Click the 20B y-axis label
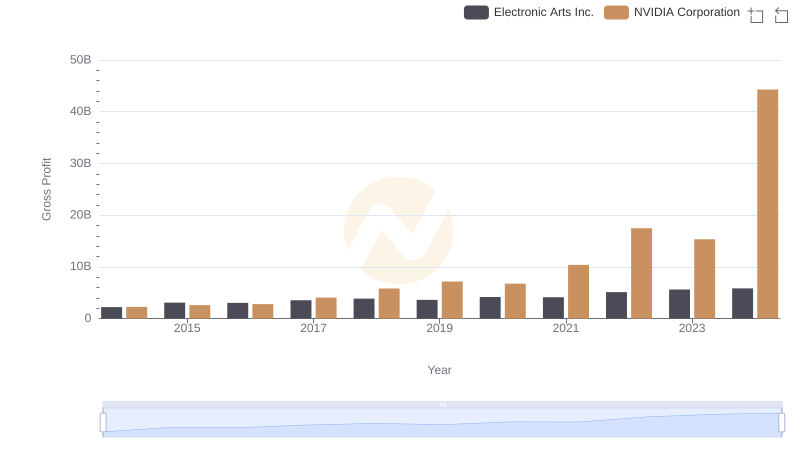 (x=81, y=215)
